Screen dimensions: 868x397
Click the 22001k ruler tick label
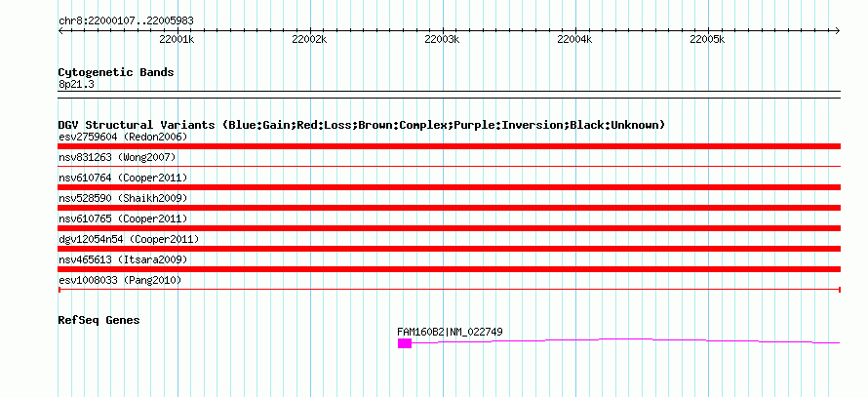[x=177, y=39]
